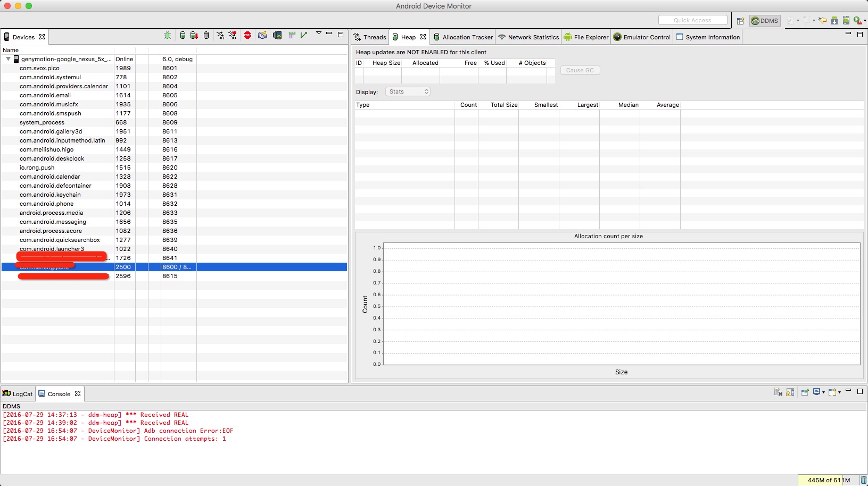Screen dimensions: 868x486
Task: Click the Type column header in heap table
Action: (x=405, y=105)
